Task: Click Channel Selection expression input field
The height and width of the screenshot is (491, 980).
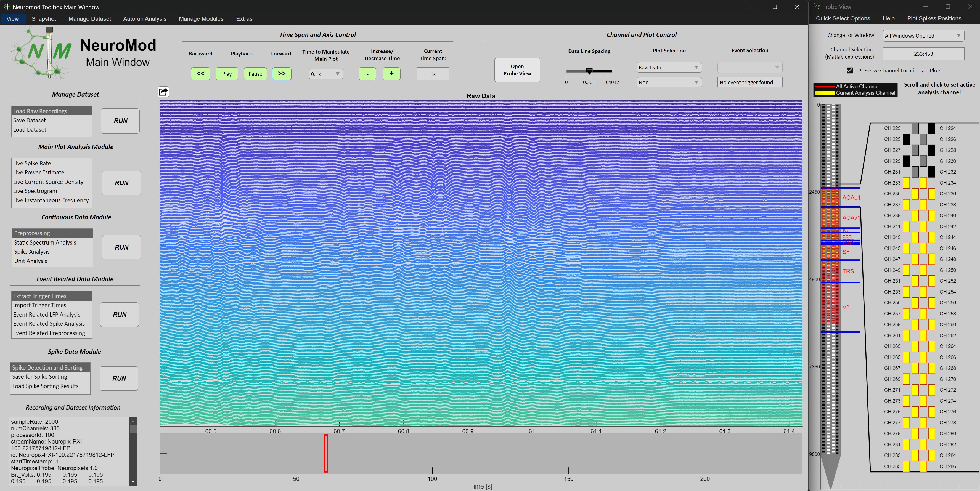Action: click(x=923, y=54)
